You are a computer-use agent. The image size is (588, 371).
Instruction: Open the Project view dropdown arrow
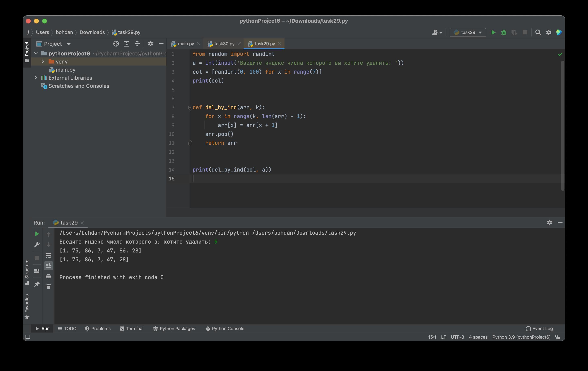point(69,44)
